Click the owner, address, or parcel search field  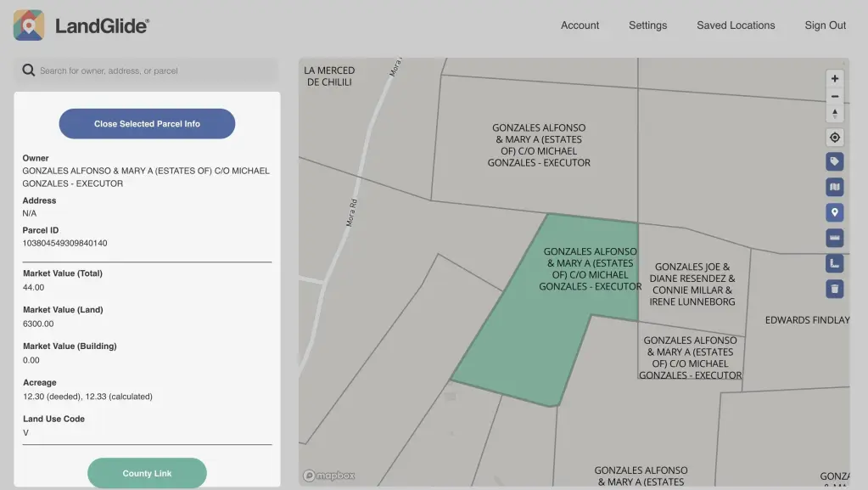pyautogui.click(x=153, y=70)
